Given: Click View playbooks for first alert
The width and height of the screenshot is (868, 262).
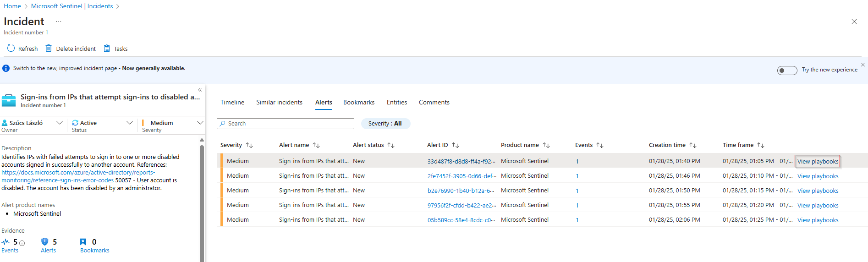Looking at the screenshot, I should [818, 161].
